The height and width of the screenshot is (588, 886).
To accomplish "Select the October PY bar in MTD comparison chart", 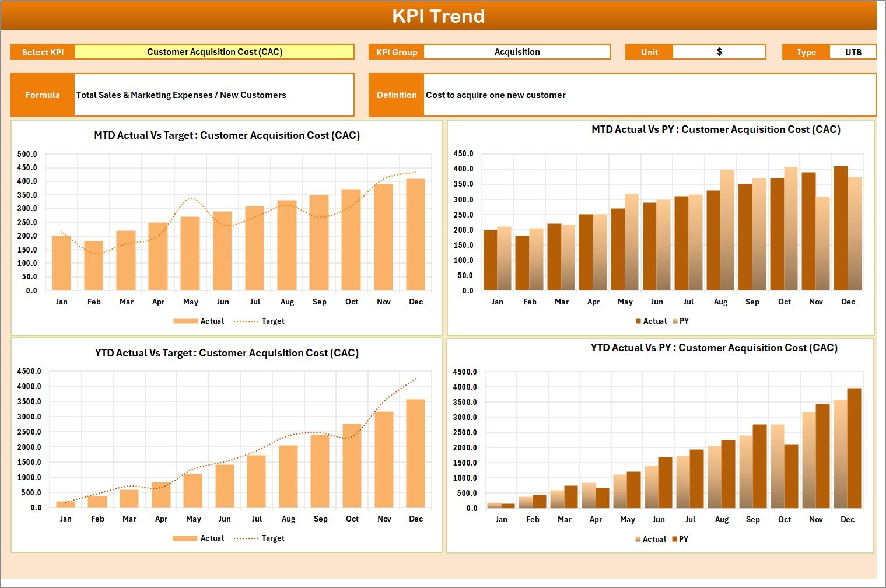I will (791, 233).
